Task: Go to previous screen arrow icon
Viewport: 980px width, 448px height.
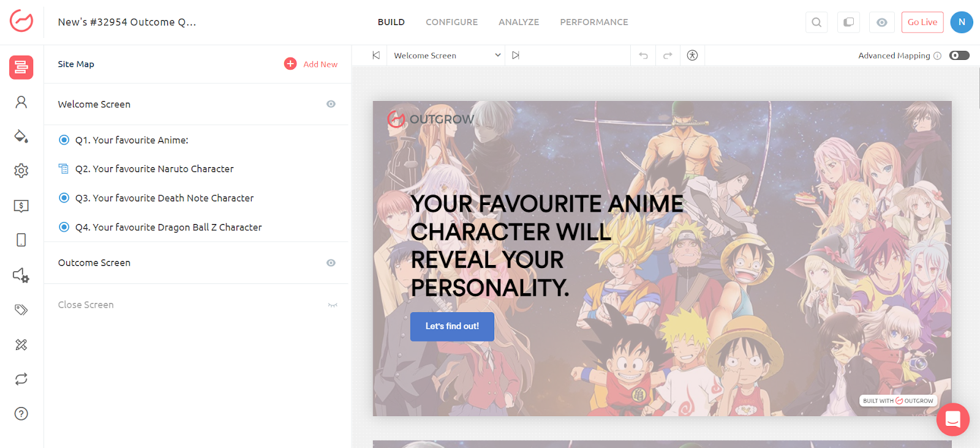Action: coord(376,55)
